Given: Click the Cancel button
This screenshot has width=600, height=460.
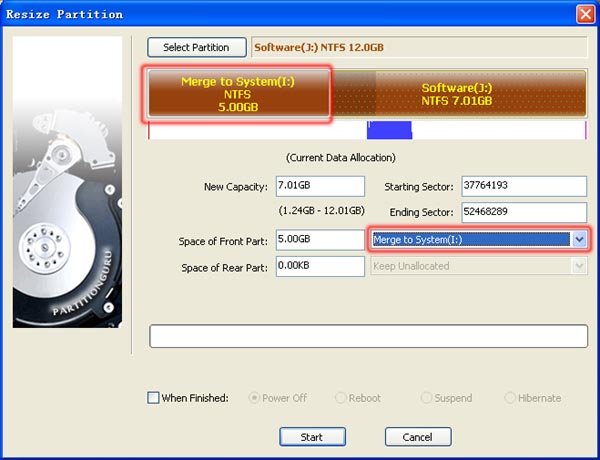Looking at the screenshot, I should click(418, 437).
